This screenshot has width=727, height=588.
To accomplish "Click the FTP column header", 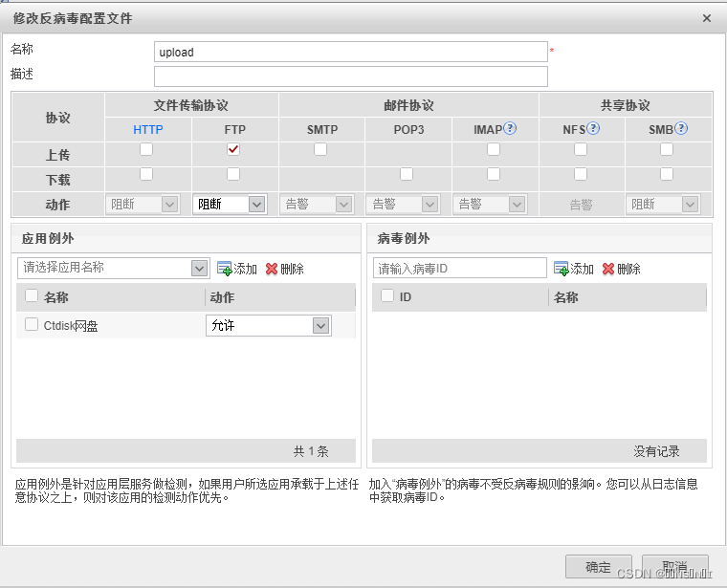I will tap(235, 130).
